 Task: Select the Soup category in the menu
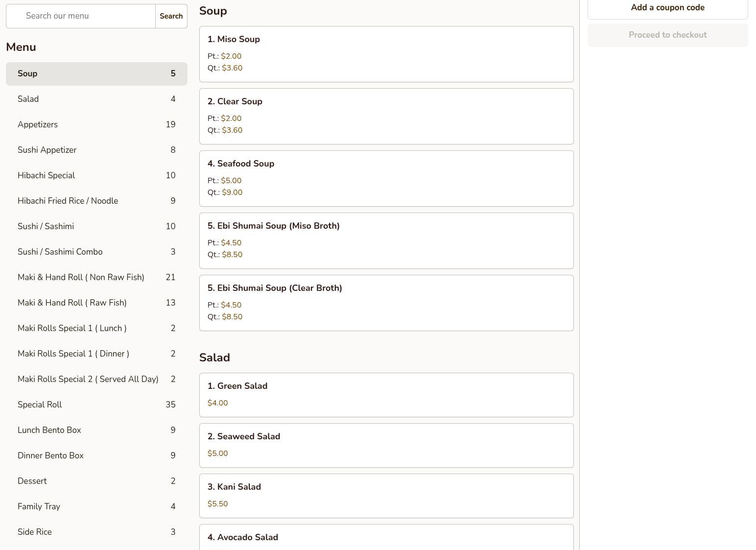tap(96, 74)
